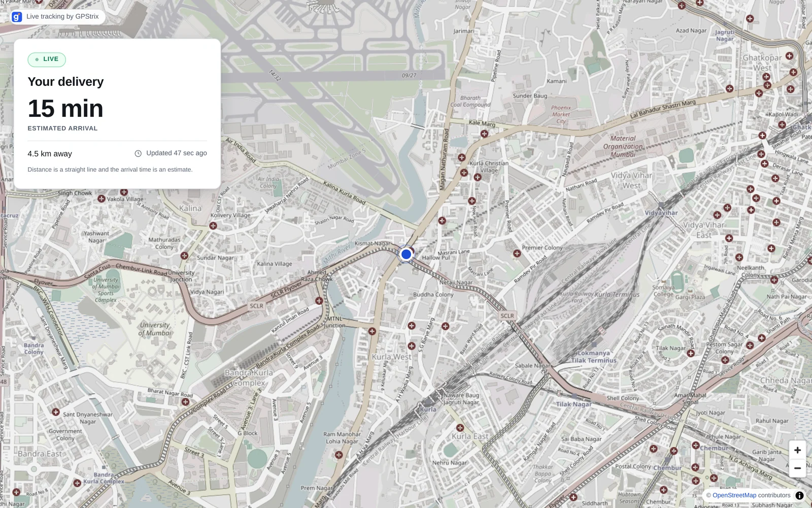Click the 4.5 km away distance
Viewport: 812px width, 508px height.
click(50, 154)
